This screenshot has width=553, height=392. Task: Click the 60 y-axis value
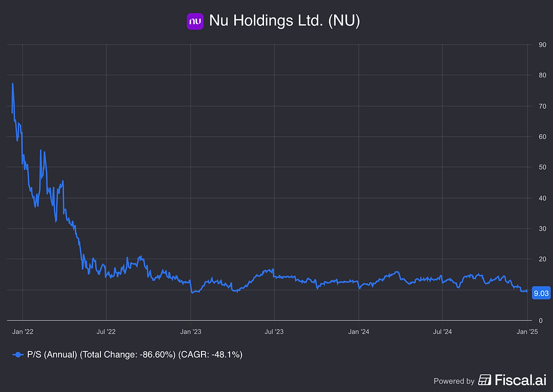(542, 136)
